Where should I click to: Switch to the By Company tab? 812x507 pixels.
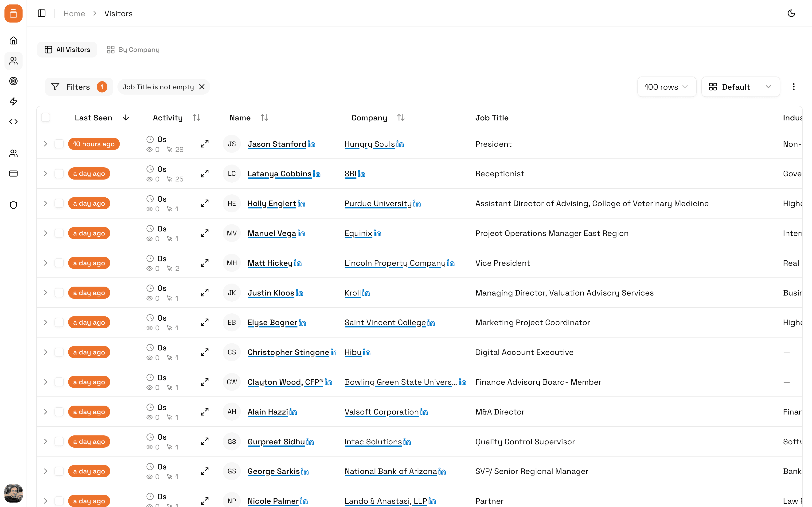[x=133, y=50]
